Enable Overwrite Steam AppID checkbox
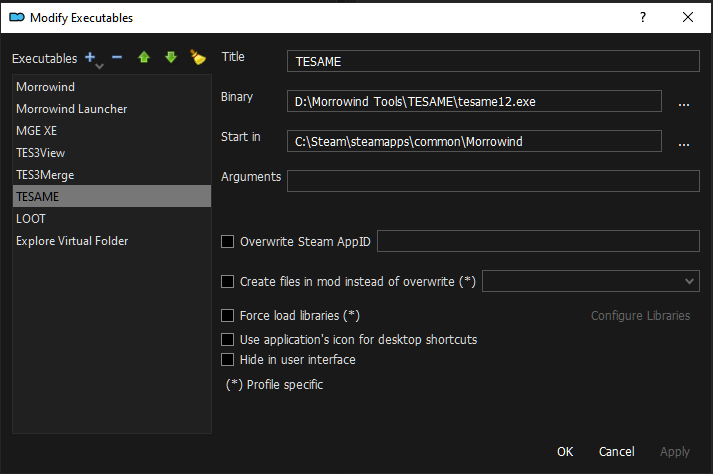This screenshot has width=713, height=474. pos(228,241)
